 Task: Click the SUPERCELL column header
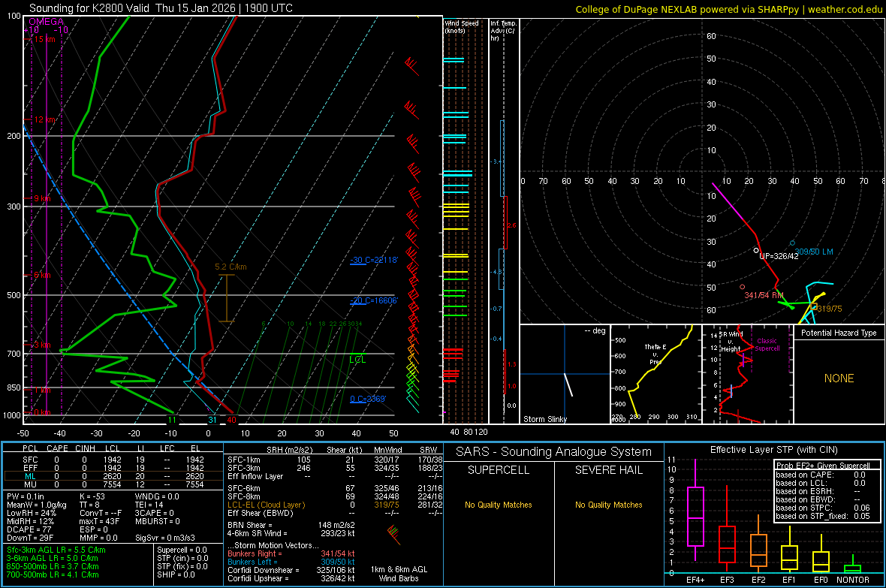(x=499, y=470)
